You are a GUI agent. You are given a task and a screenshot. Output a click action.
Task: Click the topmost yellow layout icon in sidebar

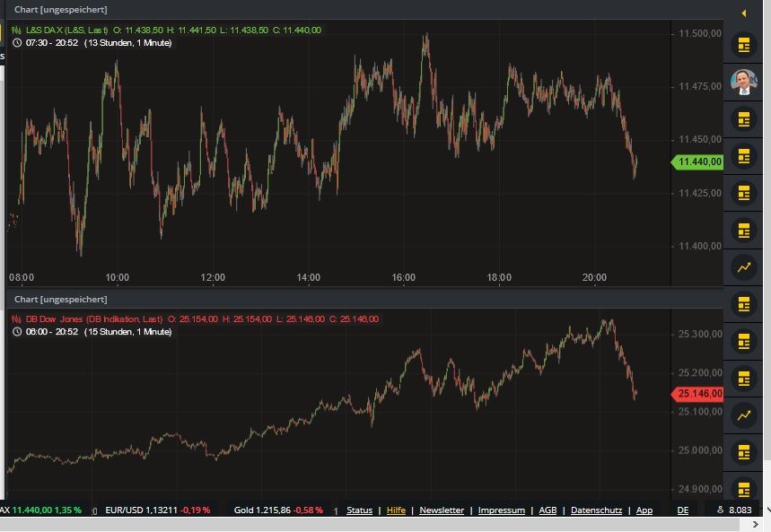click(x=743, y=43)
